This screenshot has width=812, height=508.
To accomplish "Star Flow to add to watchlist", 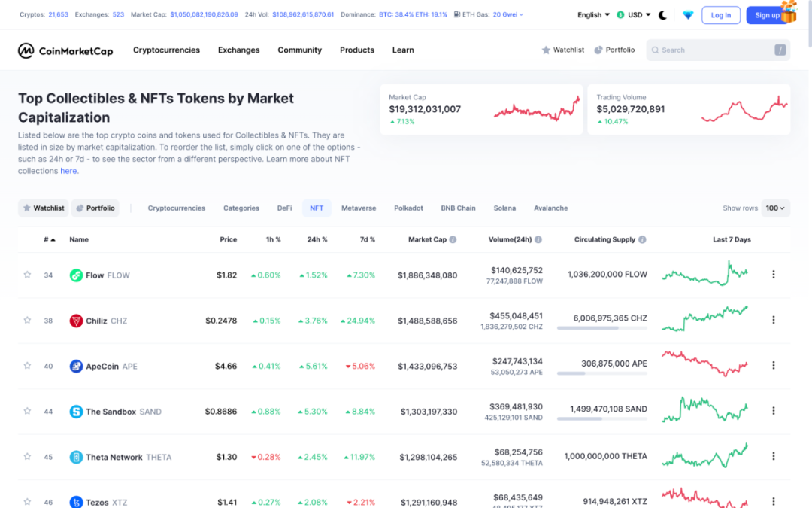I will (28, 275).
